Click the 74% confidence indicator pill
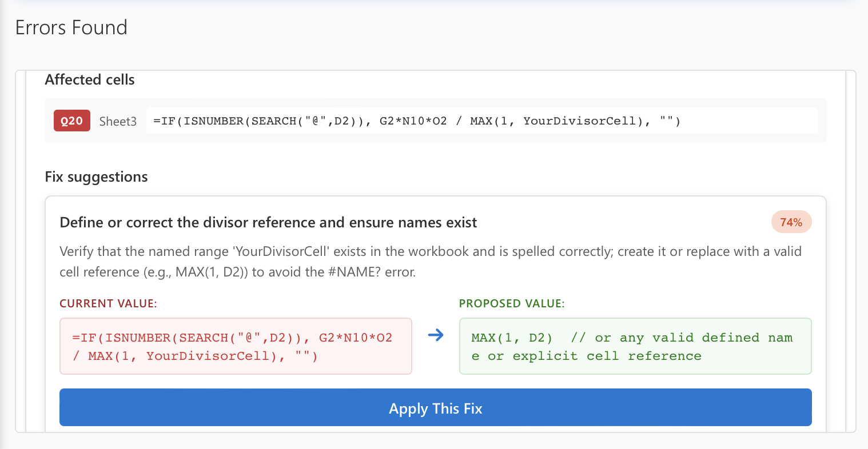Screen dimensions: 868x449 (x=791, y=222)
